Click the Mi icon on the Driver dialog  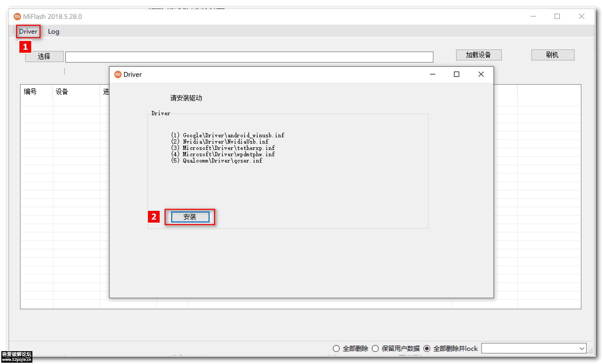click(118, 74)
